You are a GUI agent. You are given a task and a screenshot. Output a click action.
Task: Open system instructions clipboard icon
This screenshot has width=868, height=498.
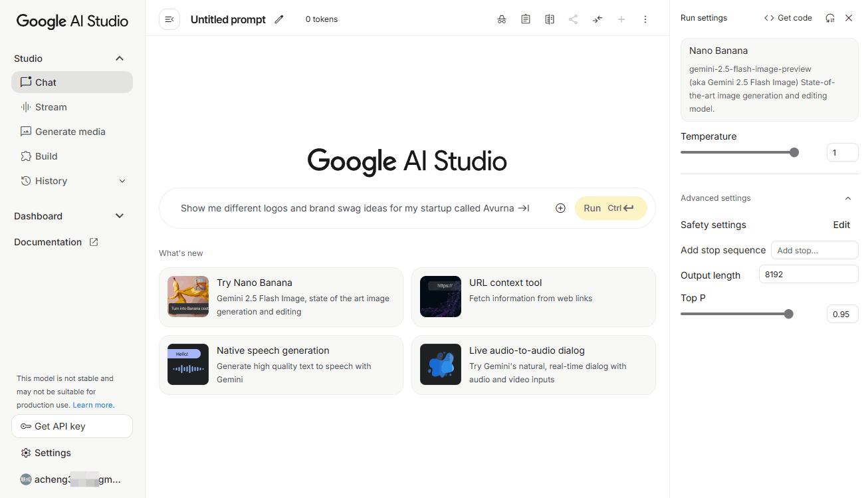coord(526,19)
